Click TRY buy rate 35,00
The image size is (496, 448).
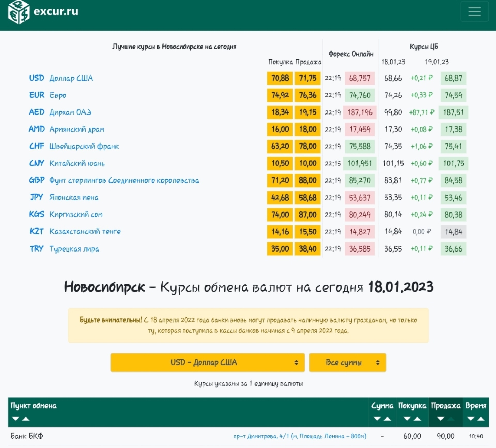280,249
